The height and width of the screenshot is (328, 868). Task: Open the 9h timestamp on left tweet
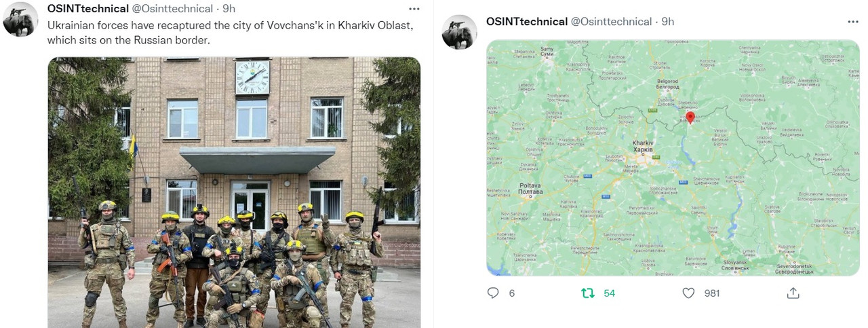pos(229,8)
